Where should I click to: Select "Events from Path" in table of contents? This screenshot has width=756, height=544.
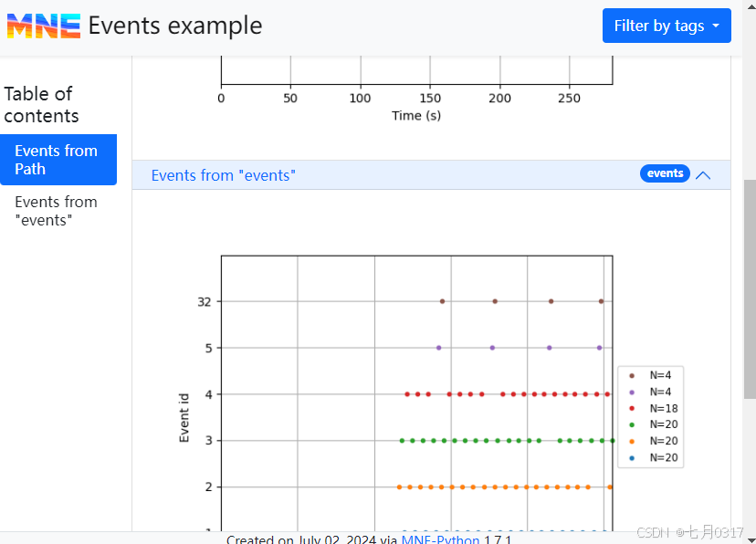[58, 160]
